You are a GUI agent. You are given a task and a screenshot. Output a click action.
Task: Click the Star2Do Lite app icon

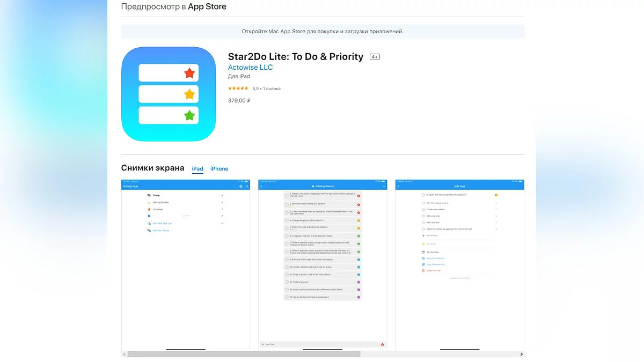(169, 94)
